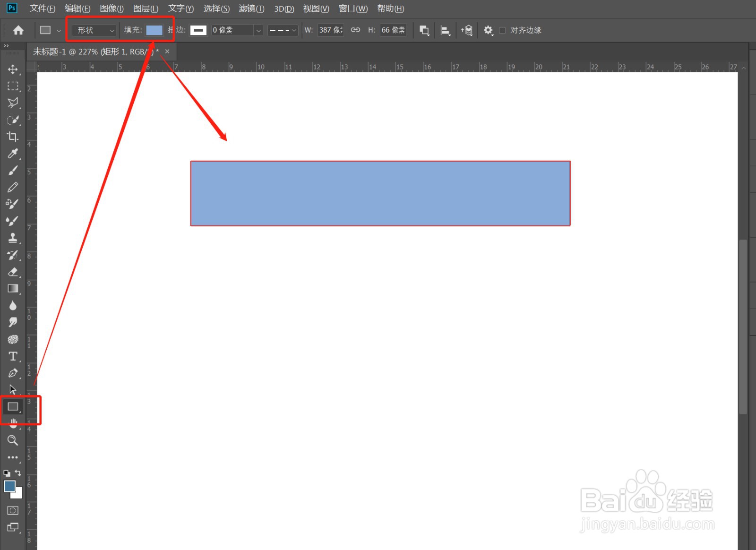Viewport: 756px width, 550px height.
Task: Select the Rectangle shape tool
Action: (x=13, y=406)
